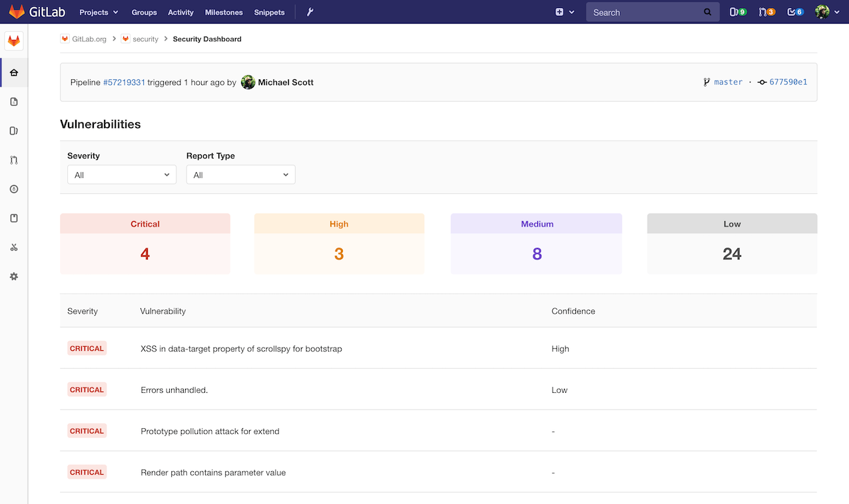Open to-do list icon with badge 6
Screen dimensions: 849x504
pyautogui.click(x=795, y=12)
